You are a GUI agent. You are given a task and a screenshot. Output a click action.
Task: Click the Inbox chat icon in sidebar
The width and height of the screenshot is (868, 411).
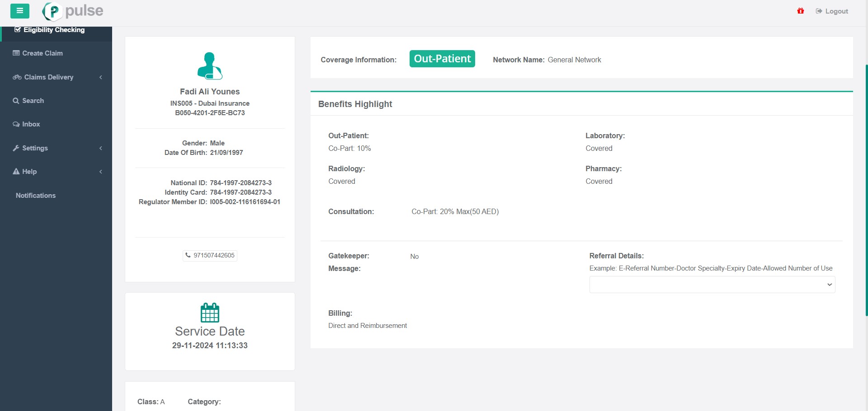[16, 124]
